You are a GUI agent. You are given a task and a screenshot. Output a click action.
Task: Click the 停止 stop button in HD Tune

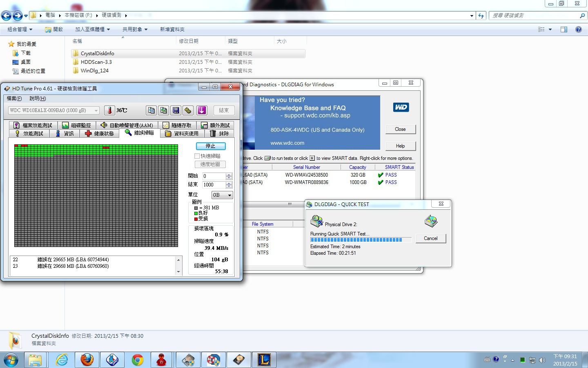click(x=211, y=146)
